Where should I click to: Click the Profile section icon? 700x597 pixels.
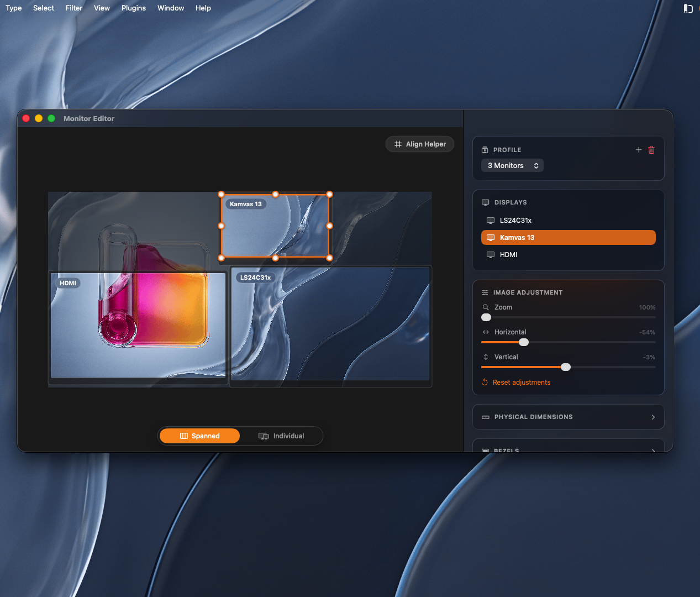click(x=485, y=150)
